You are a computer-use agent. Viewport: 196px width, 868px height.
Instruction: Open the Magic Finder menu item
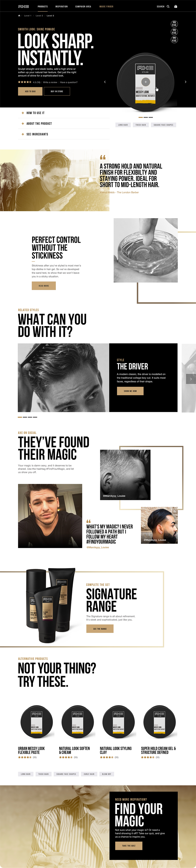pos(106,6)
